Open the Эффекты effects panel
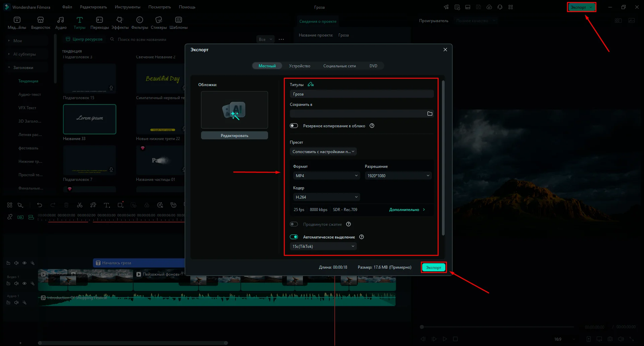This screenshot has height=346, width=644. click(x=120, y=23)
